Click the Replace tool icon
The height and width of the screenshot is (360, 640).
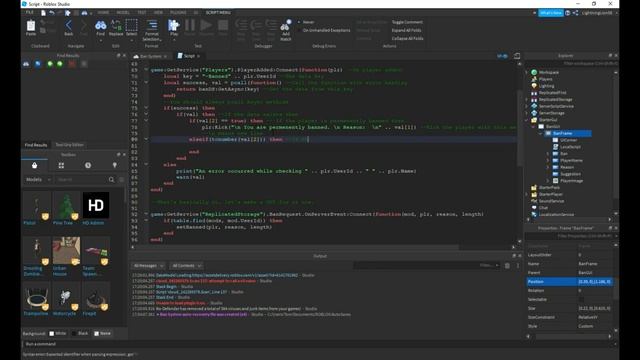116,26
